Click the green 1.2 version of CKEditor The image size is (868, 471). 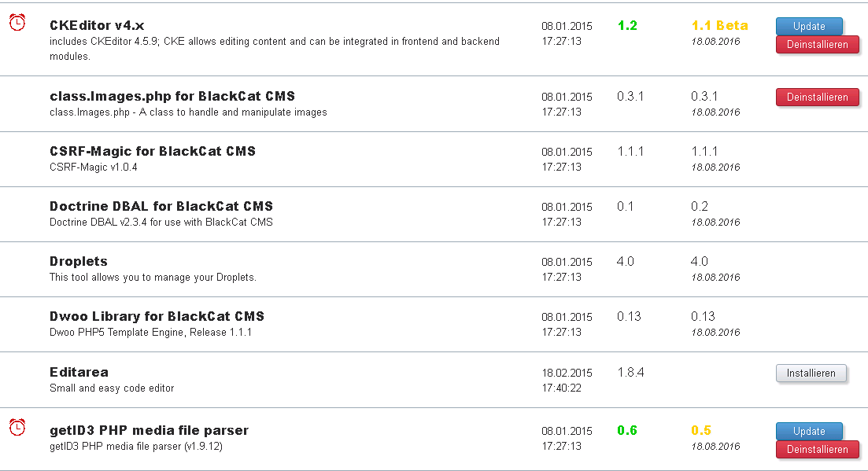pyautogui.click(x=627, y=25)
